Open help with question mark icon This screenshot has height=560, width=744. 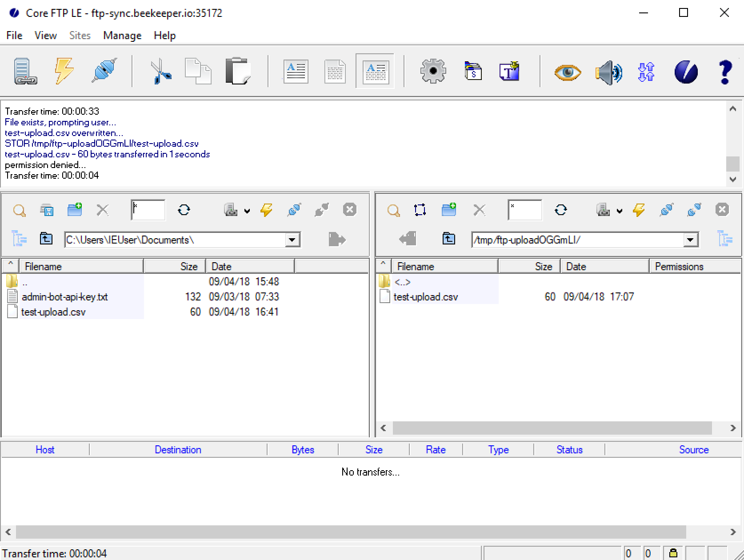coord(725,72)
